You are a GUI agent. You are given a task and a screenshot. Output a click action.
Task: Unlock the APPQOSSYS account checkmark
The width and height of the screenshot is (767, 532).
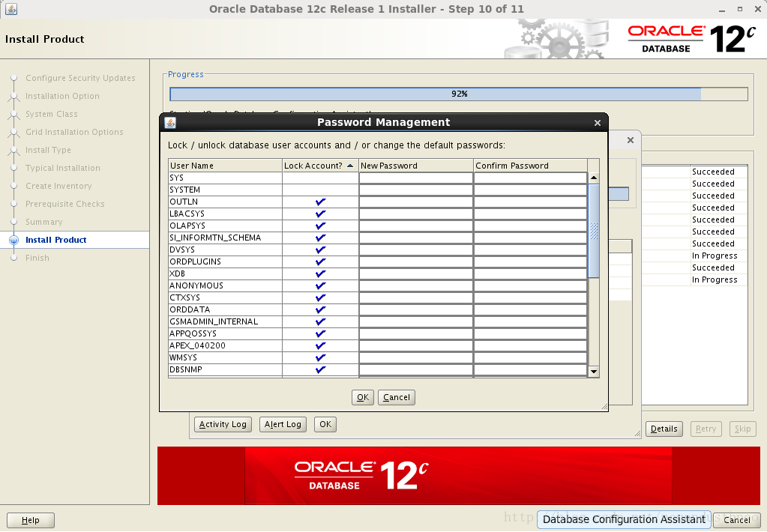[320, 333]
